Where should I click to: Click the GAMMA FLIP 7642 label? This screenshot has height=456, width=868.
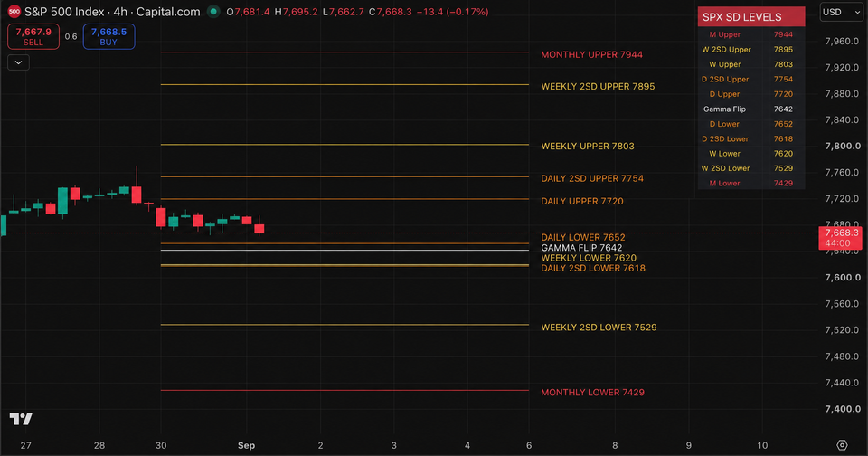[581, 248]
